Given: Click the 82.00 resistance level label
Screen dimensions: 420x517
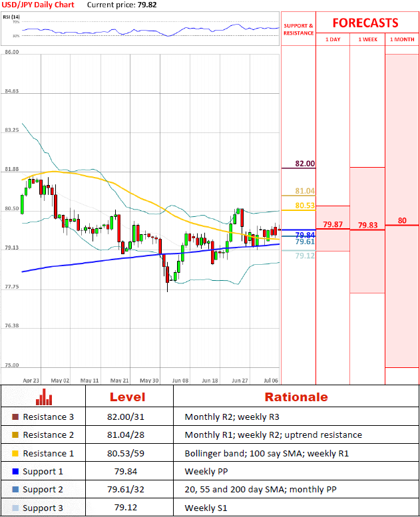Looking at the screenshot, I should pyautogui.click(x=305, y=164).
